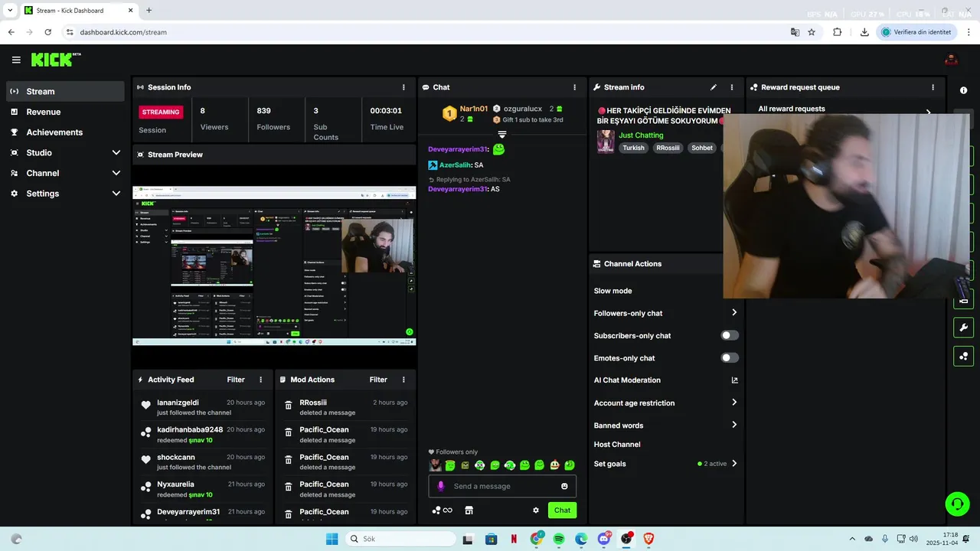Open channel points icon below chat input
Screen dimensions: 980x551
(436, 510)
